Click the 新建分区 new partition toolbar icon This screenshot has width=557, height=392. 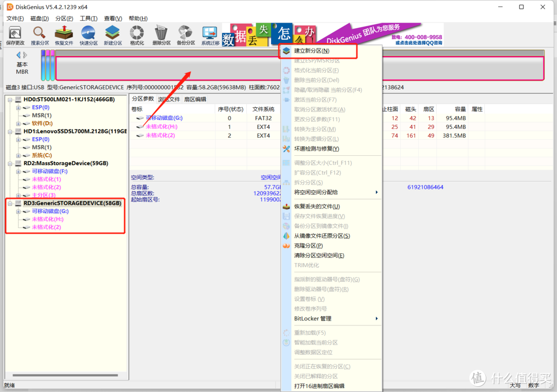tap(112, 35)
